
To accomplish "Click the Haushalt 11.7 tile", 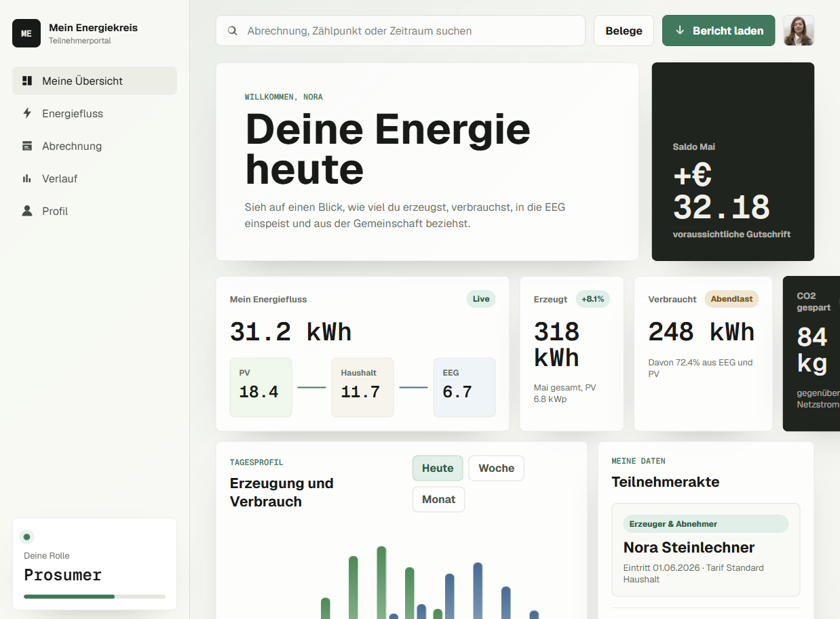I will pos(362,387).
